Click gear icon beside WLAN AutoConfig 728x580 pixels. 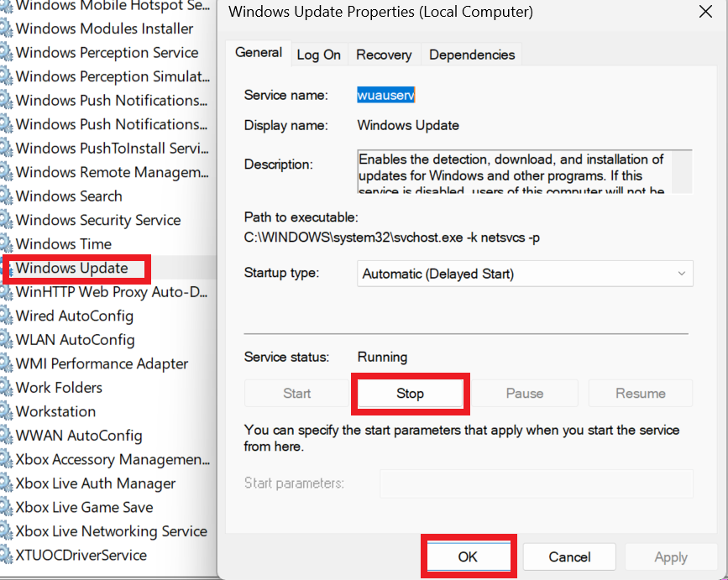tap(6, 340)
